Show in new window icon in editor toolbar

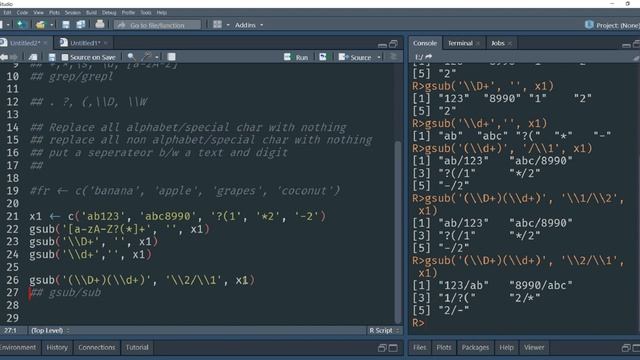33,57
